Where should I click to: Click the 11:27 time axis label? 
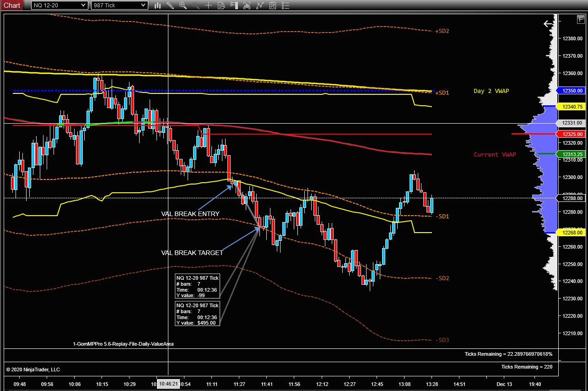(239, 384)
